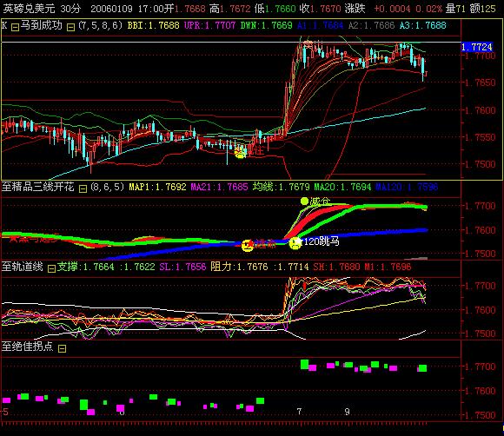Collapse box left of 马到成功 indicator name
This screenshot has height=436, width=504.
[15, 27]
